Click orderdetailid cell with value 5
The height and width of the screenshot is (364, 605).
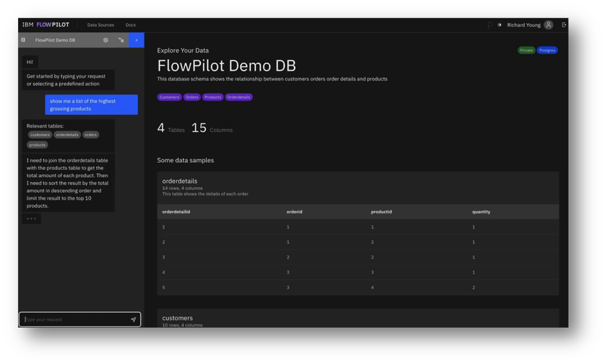[x=163, y=287]
